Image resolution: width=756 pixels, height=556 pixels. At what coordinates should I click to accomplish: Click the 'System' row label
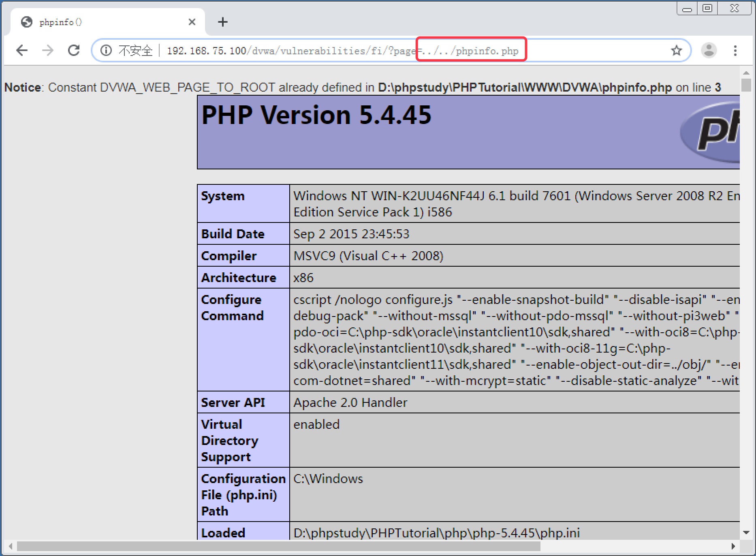(223, 196)
